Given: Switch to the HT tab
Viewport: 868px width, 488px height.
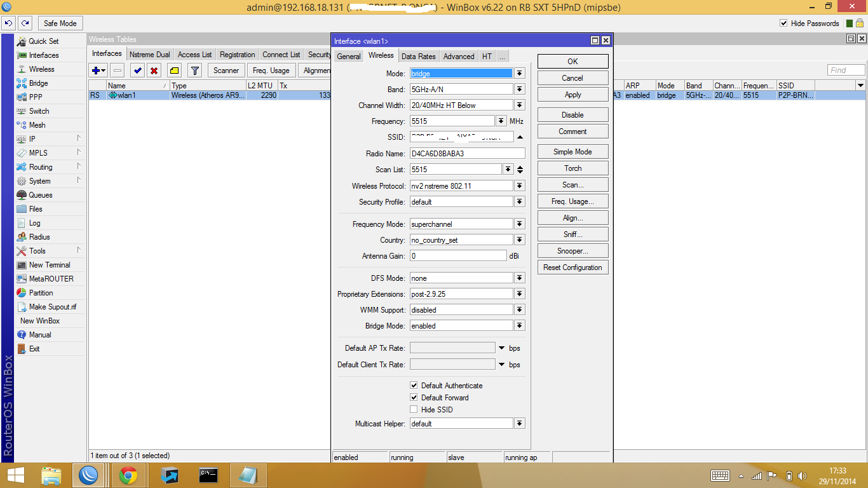Looking at the screenshot, I should coord(487,57).
